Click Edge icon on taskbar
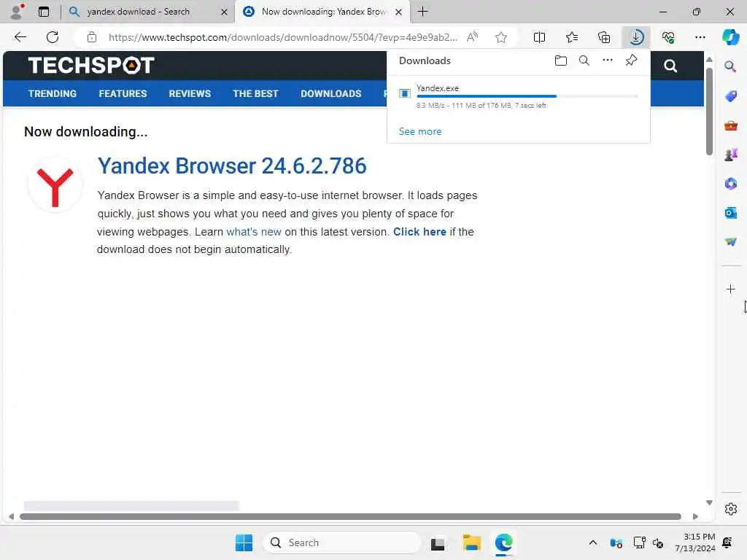 click(x=504, y=542)
